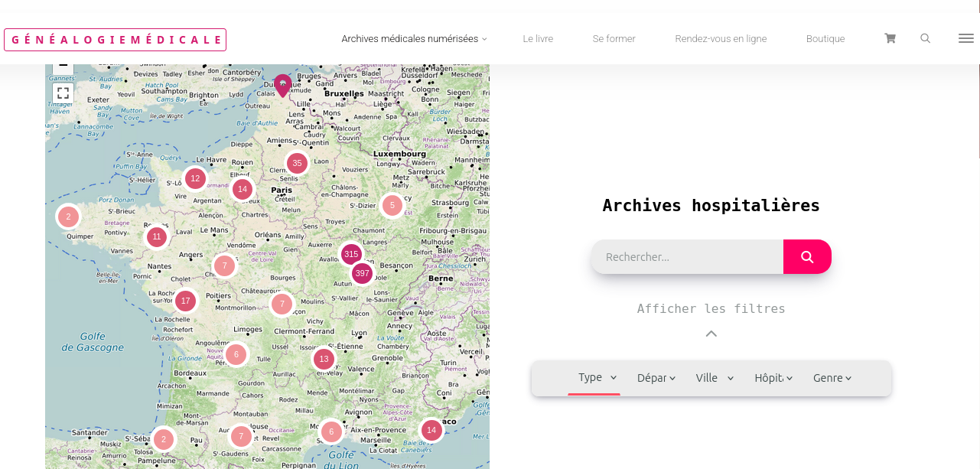Open cluster marker 12 in Normandy
980x469 pixels.
pyautogui.click(x=195, y=179)
